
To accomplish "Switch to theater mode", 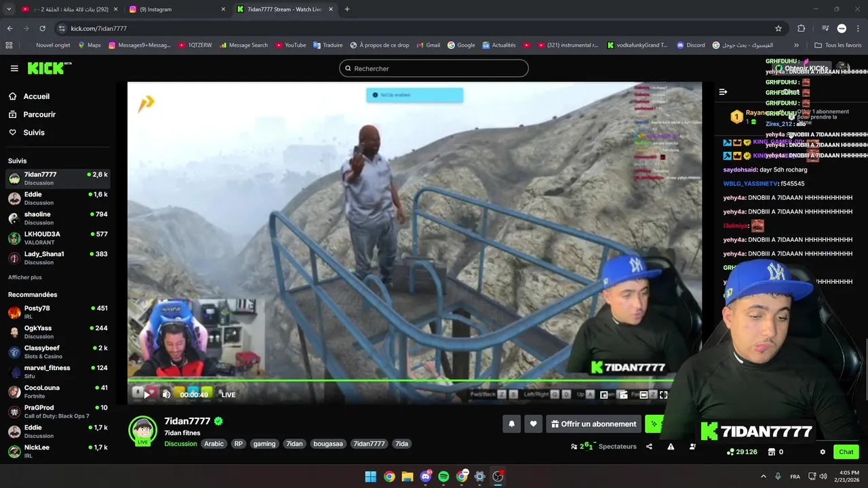I will point(644,394).
